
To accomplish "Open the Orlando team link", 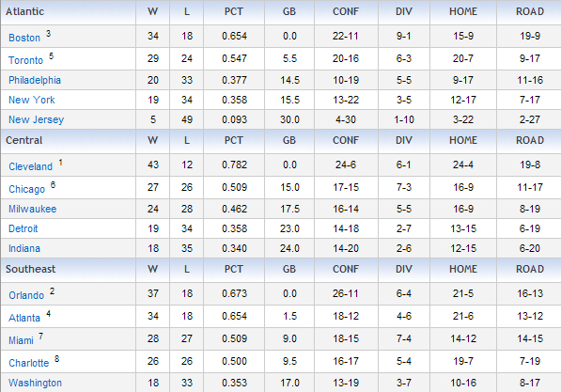I will (26, 295).
